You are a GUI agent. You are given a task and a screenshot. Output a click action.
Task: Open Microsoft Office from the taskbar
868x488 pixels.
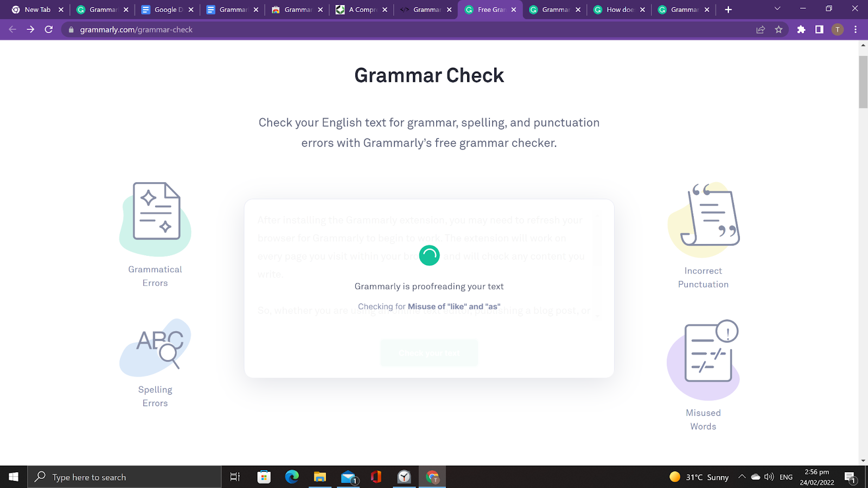point(376,477)
